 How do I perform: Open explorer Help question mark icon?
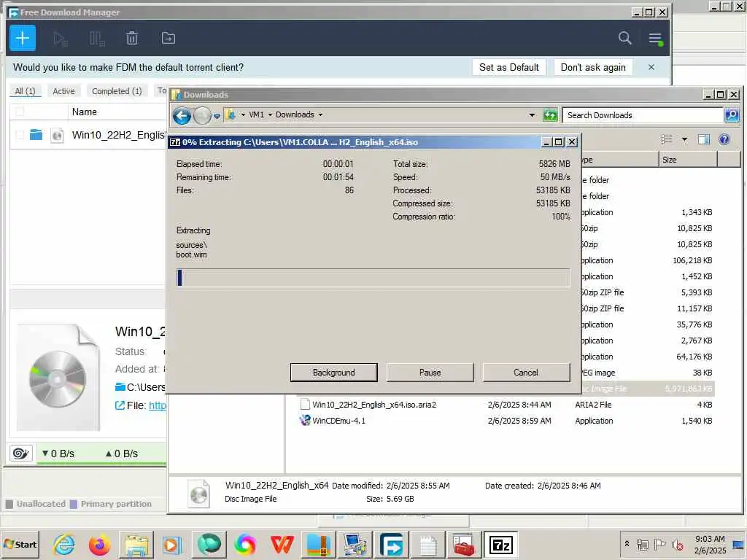tap(724, 139)
